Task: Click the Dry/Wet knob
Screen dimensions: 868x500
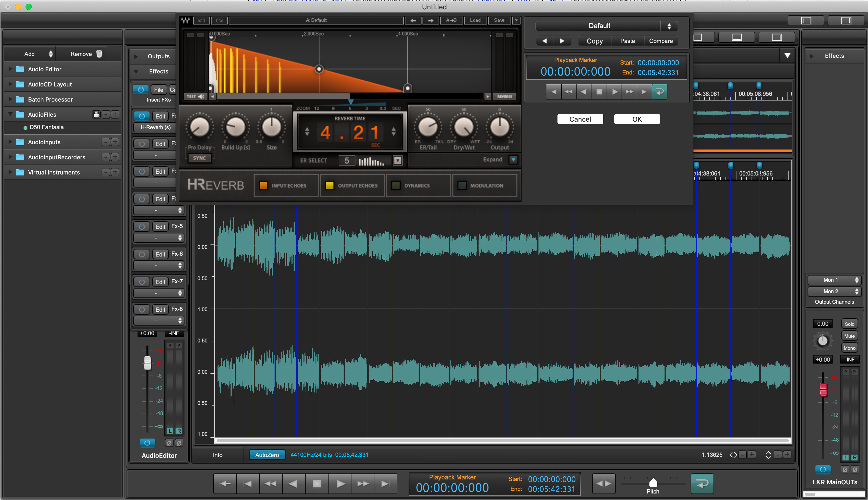Action: 464,127
